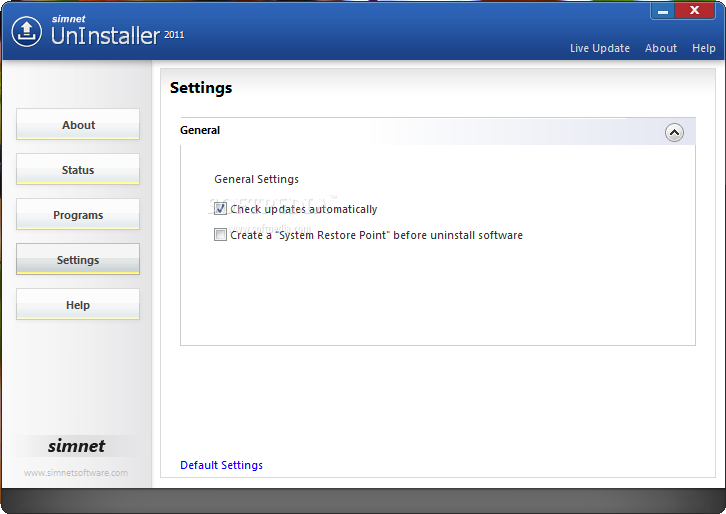The height and width of the screenshot is (514, 726).
Task: Open the About sidebar page
Action: [78, 125]
